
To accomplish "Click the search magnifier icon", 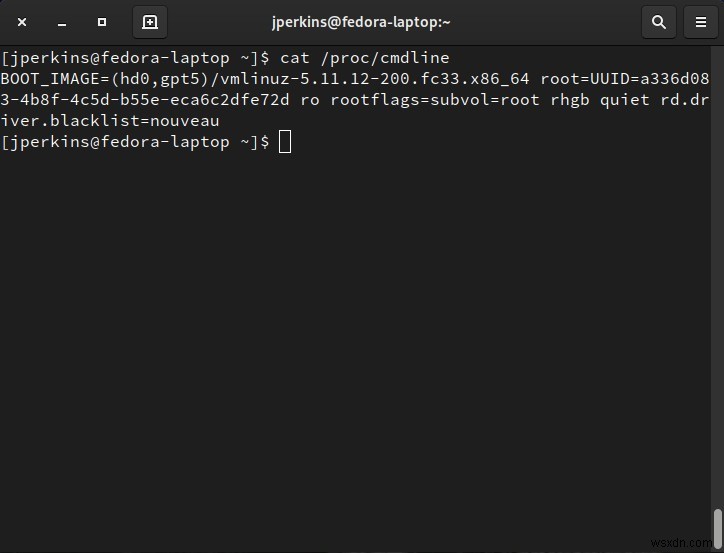I will click(658, 21).
